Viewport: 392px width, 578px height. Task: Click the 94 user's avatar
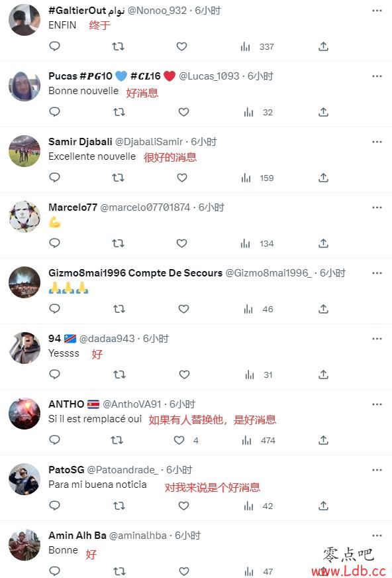[24, 347]
